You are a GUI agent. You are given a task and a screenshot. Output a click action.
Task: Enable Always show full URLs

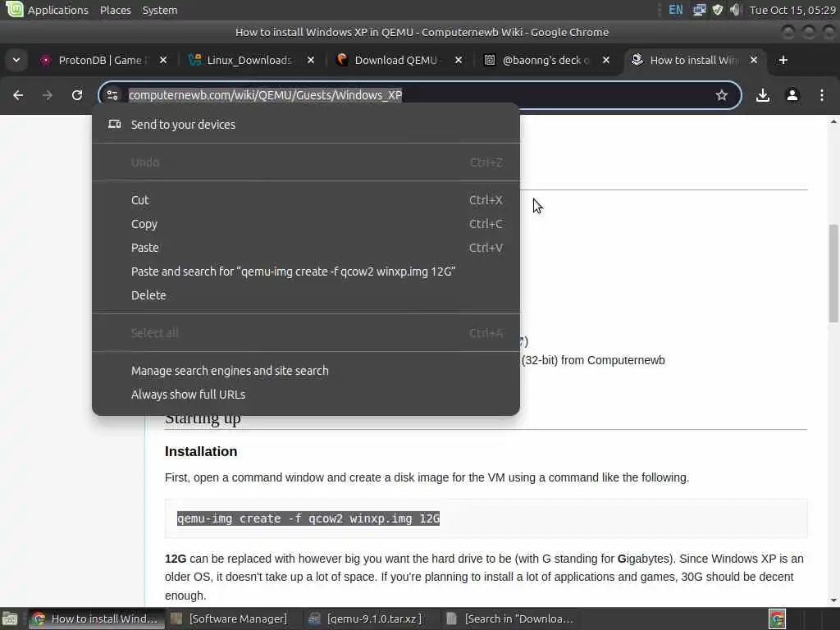pos(306,395)
